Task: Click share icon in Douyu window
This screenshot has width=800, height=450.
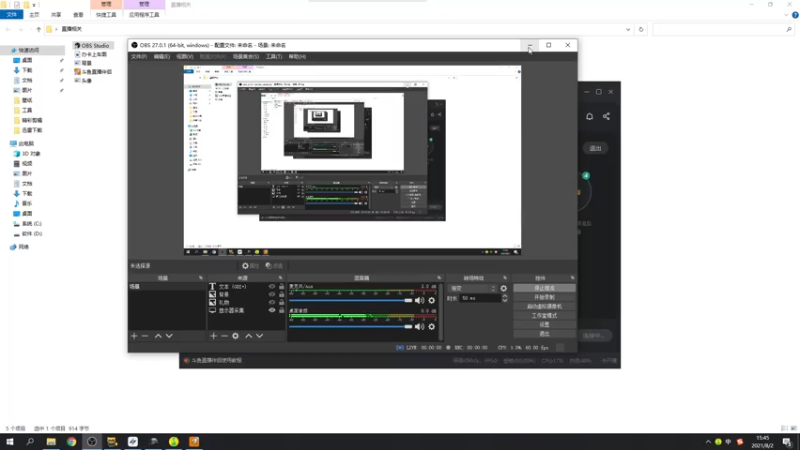Action: tap(606, 116)
